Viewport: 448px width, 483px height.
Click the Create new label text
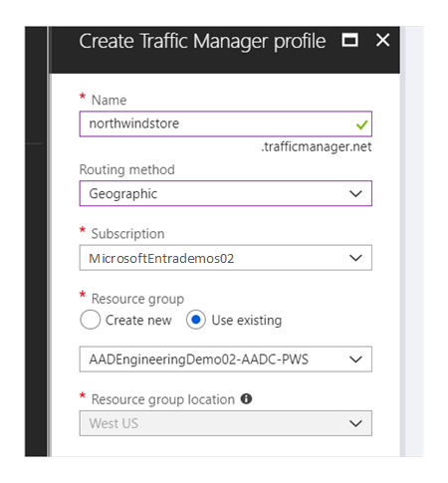click(x=138, y=321)
